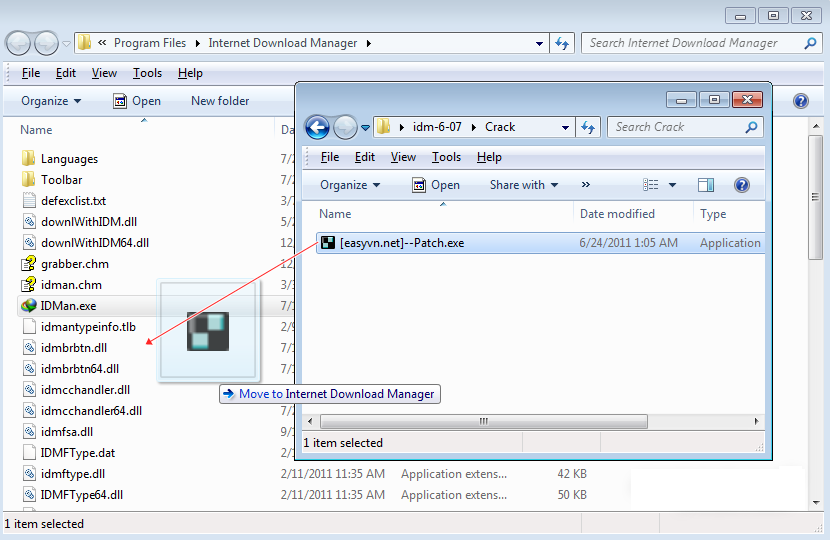Select the [easyvn.net]--Patch.exe file
The image size is (830, 540).
(540, 243)
